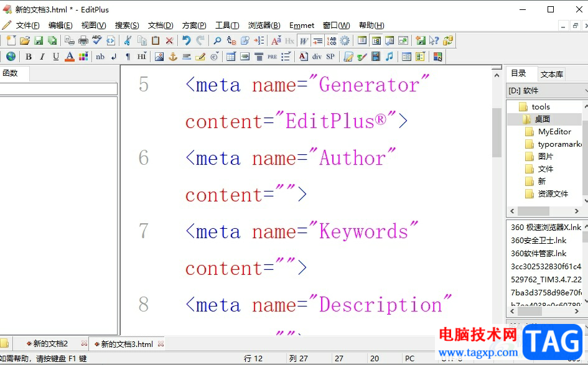Insert an anchor link
Image resolution: width=588 pixels, height=365 pixels.
click(172, 57)
